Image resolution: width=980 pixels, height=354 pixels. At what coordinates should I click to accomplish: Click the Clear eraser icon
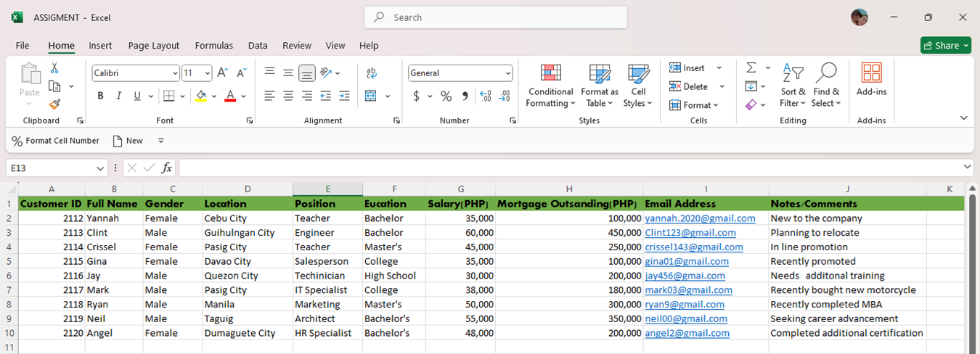pyautogui.click(x=751, y=105)
